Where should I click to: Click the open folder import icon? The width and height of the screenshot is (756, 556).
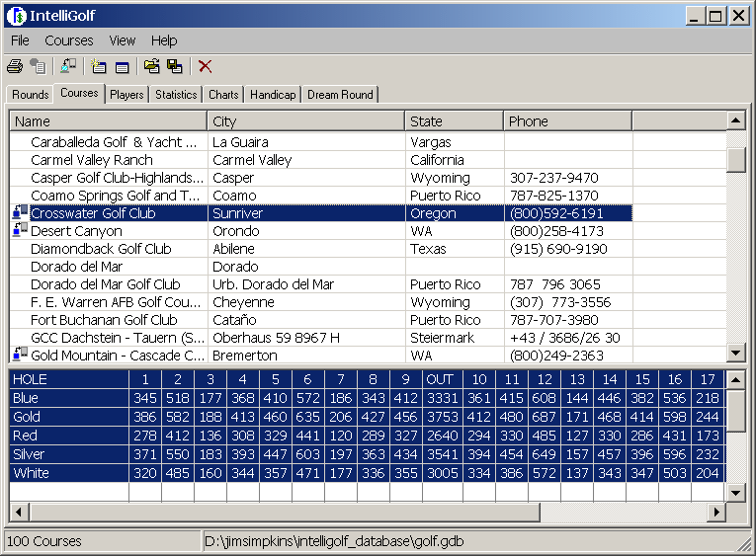pyautogui.click(x=151, y=66)
